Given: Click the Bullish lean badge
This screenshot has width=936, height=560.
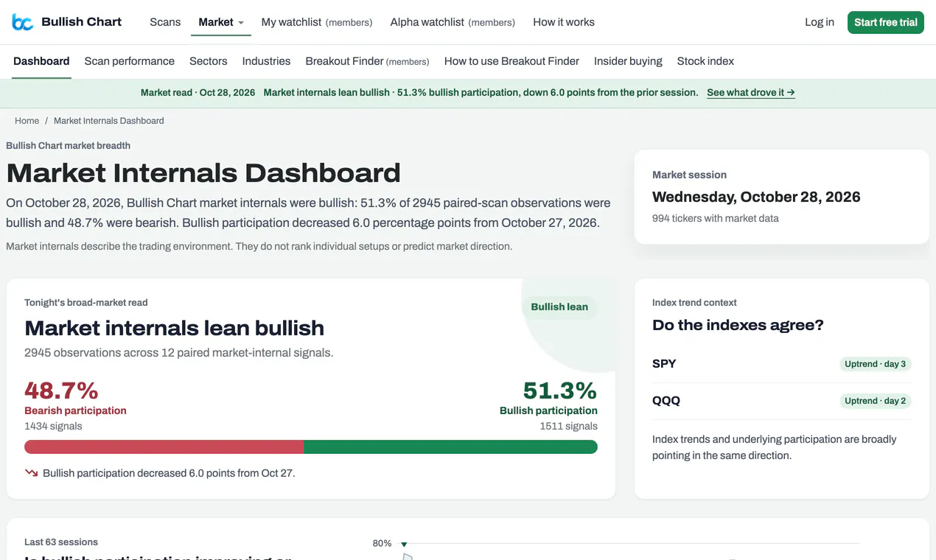Looking at the screenshot, I should coord(559,307).
